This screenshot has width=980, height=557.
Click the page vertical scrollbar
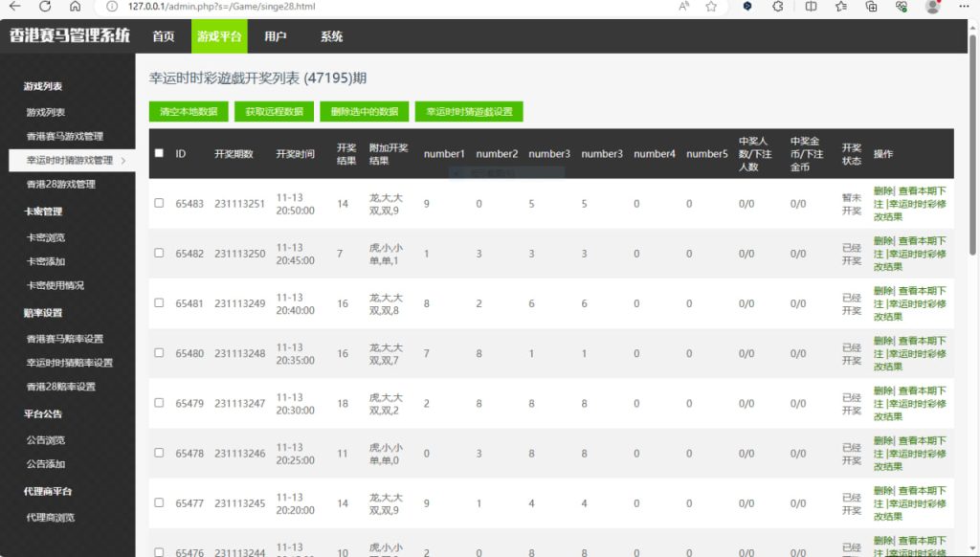972,144
